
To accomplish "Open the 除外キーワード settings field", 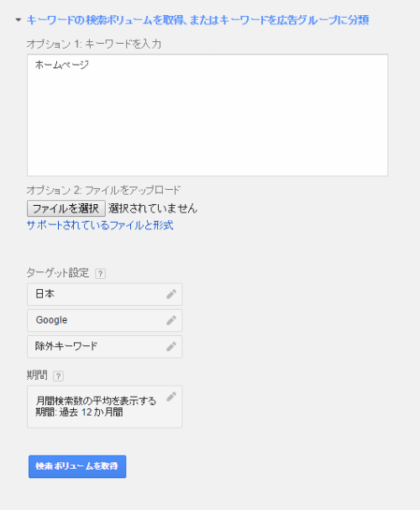I will pos(105,347).
